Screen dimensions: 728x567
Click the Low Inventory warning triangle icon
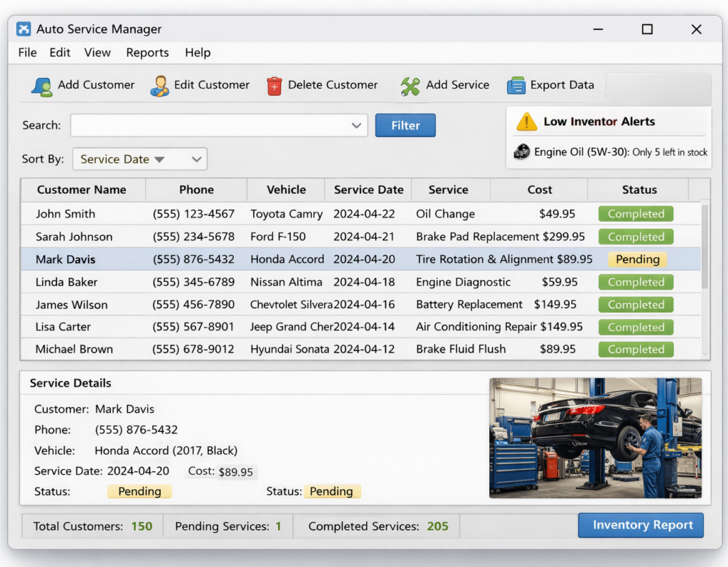(x=526, y=121)
